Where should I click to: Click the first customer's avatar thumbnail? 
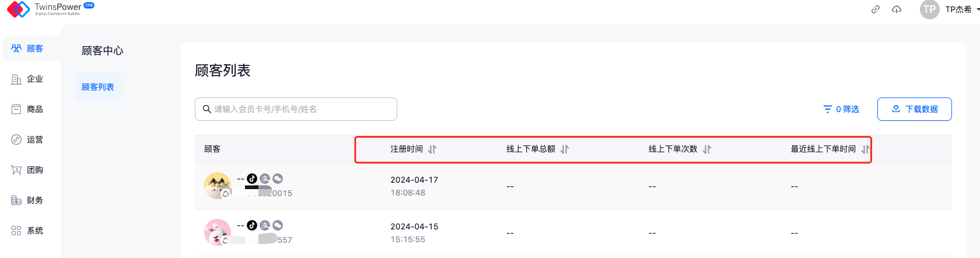pos(218,186)
